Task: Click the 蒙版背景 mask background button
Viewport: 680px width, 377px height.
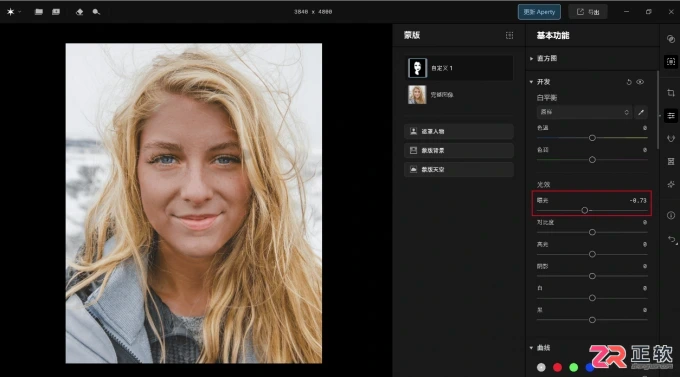Action: 459,151
